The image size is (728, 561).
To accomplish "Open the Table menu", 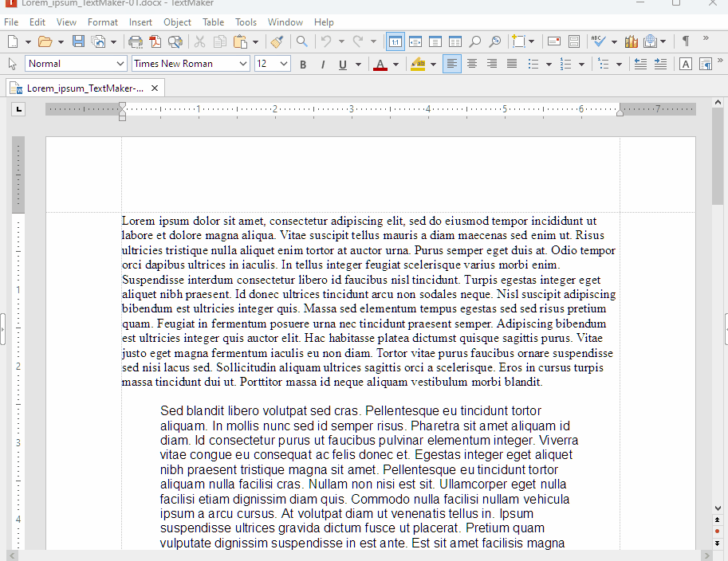I will (x=213, y=22).
